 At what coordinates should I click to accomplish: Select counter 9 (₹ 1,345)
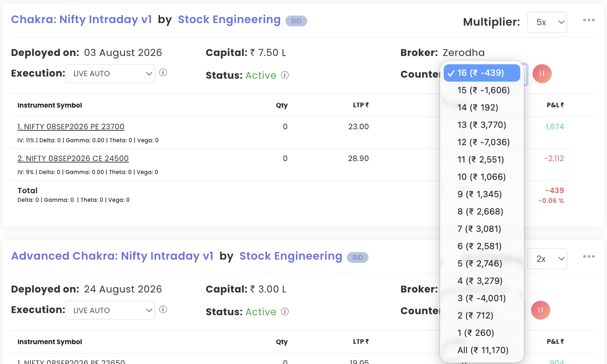(x=482, y=194)
